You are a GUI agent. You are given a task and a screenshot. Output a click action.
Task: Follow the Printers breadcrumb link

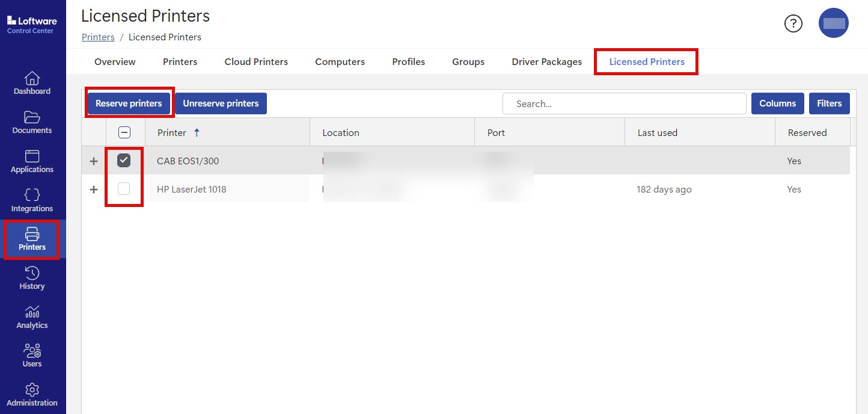(98, 37)
